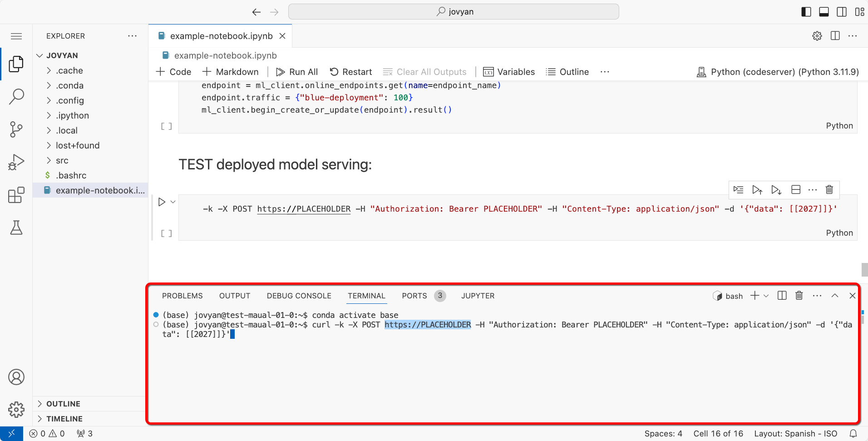Click the Split Cell icon in cell toolbar
868x441 pixels.
(795, 190)
